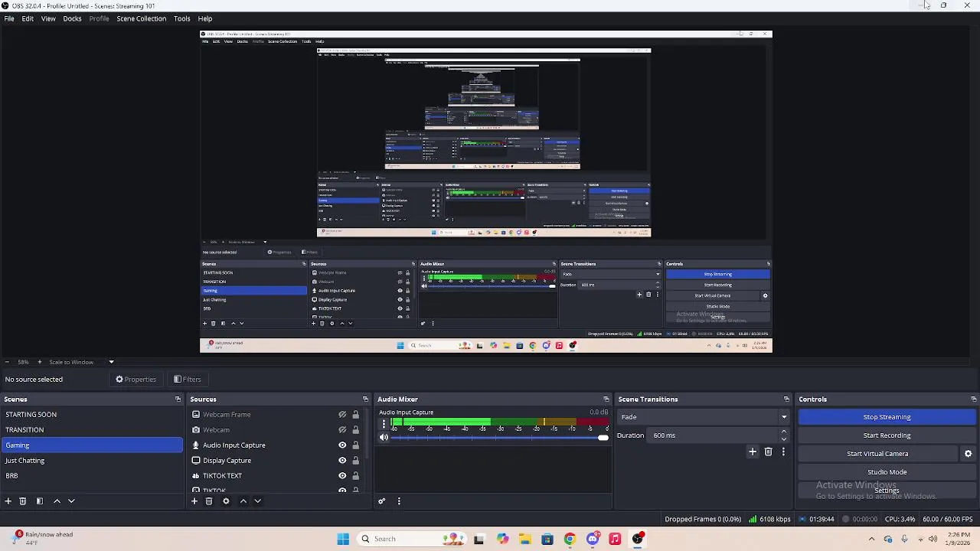
Task: Move source up with arrow icon
Action: [x=243, y=501]
